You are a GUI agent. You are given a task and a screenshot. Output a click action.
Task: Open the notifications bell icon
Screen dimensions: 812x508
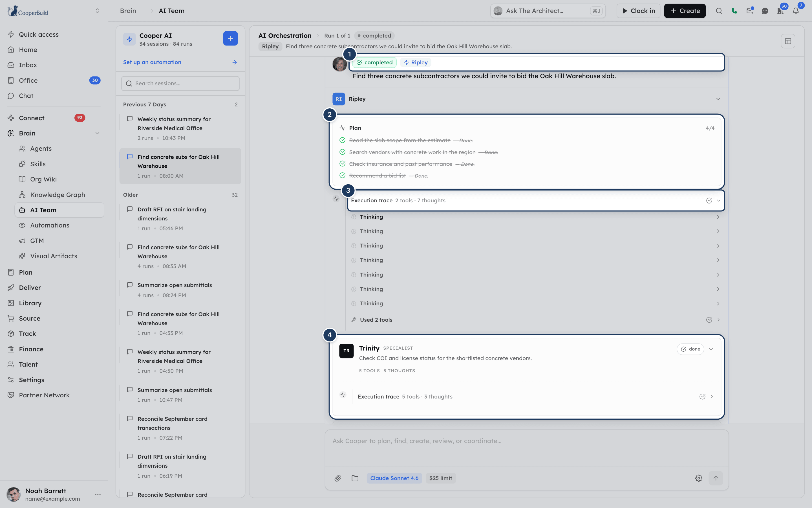click(796, 11)
